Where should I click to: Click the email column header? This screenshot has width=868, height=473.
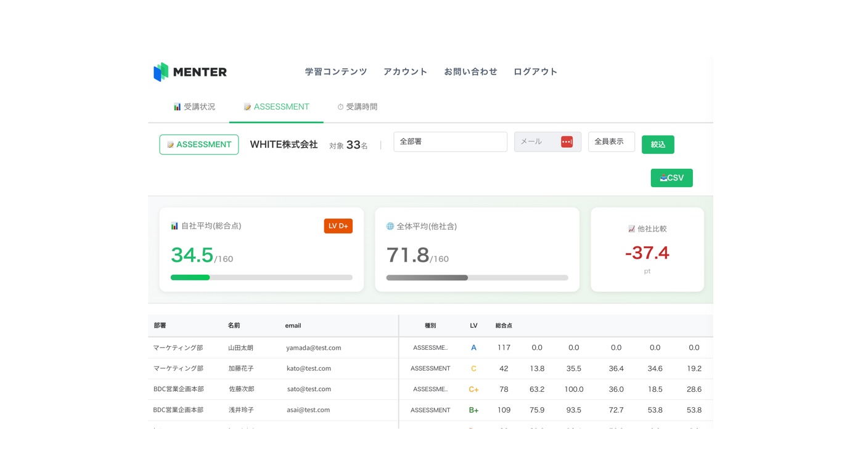click(x=293, y=326)
